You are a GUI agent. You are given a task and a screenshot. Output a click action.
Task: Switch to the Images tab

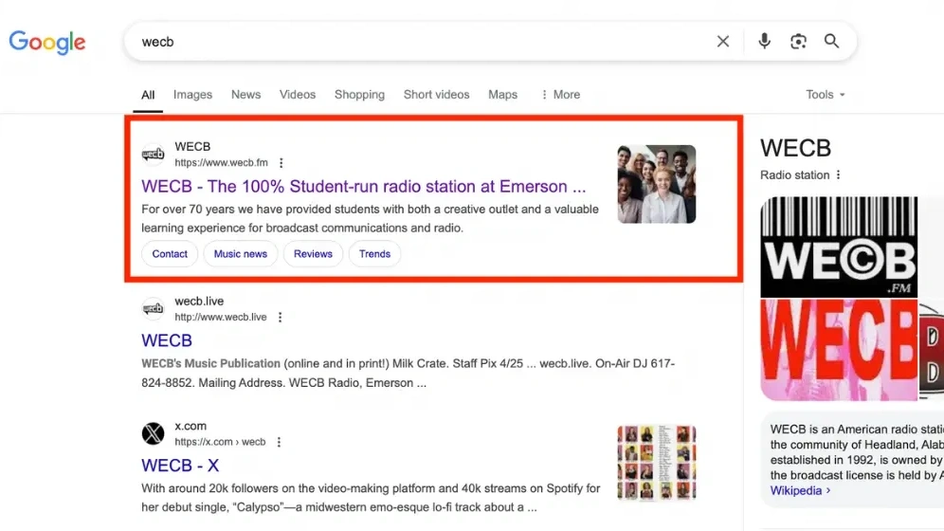(x=193, y=95)
